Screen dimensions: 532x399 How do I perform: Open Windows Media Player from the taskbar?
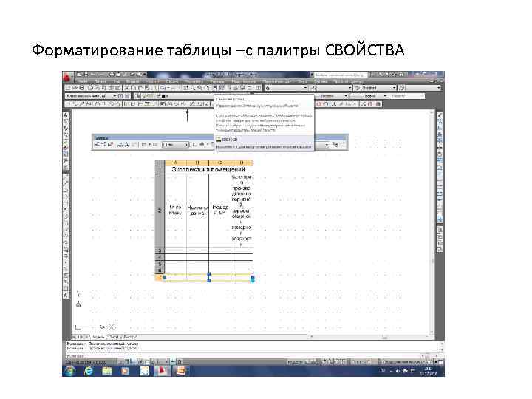click(125, 371)
